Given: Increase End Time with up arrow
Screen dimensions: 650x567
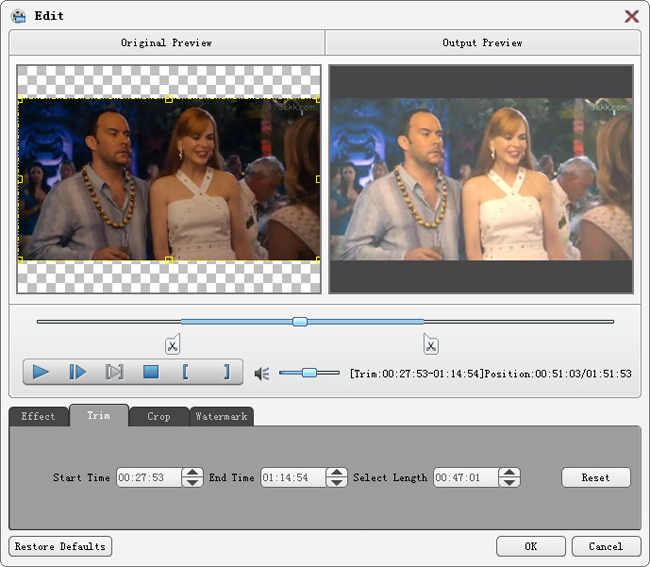Looking at the screenshot, I should click(337, 472).
